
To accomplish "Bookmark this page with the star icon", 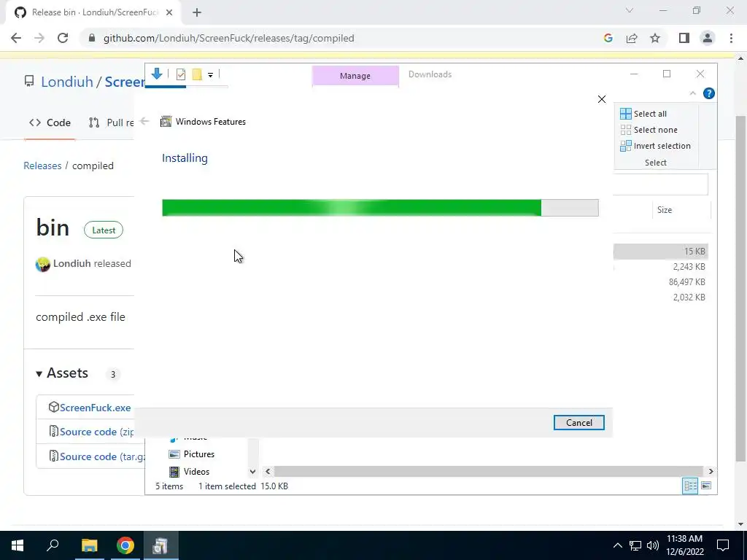I will pos(655,38).
